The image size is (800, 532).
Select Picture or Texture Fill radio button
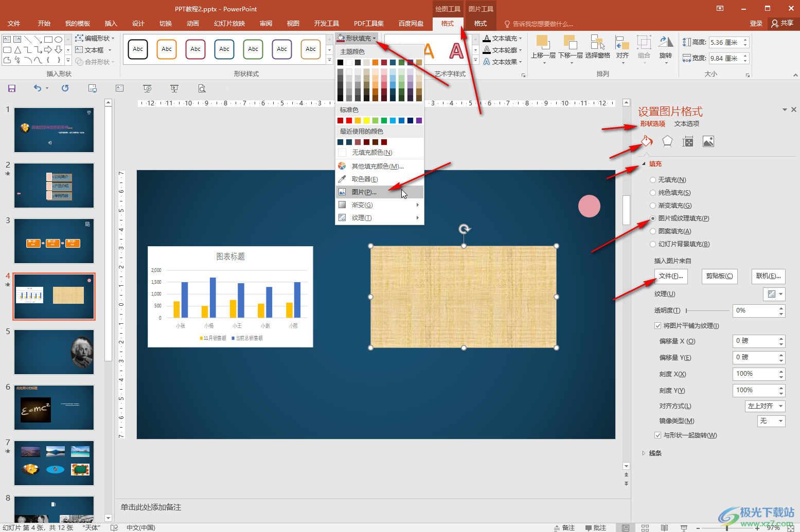click(653, 218)
